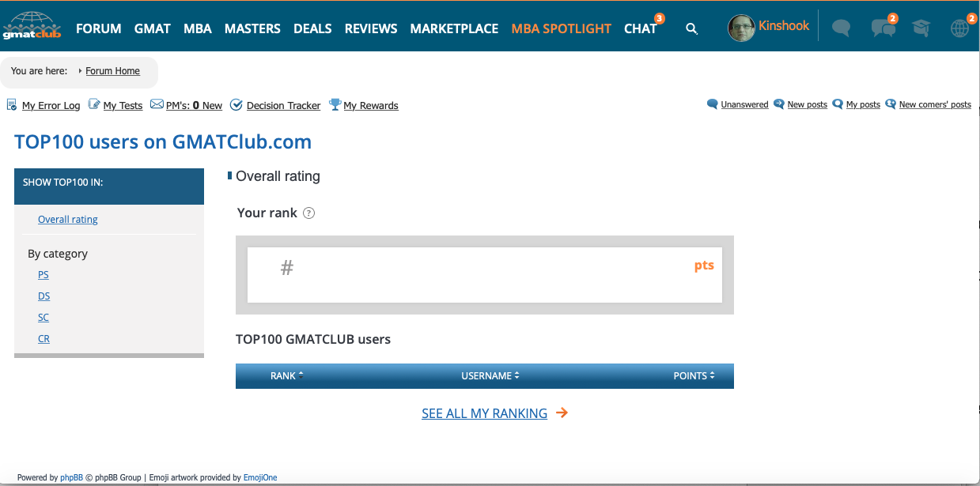The height and width of the screenshot is (486, 980).
Task: Click the New comers' posts bubble icon
Action: point(891,104)
